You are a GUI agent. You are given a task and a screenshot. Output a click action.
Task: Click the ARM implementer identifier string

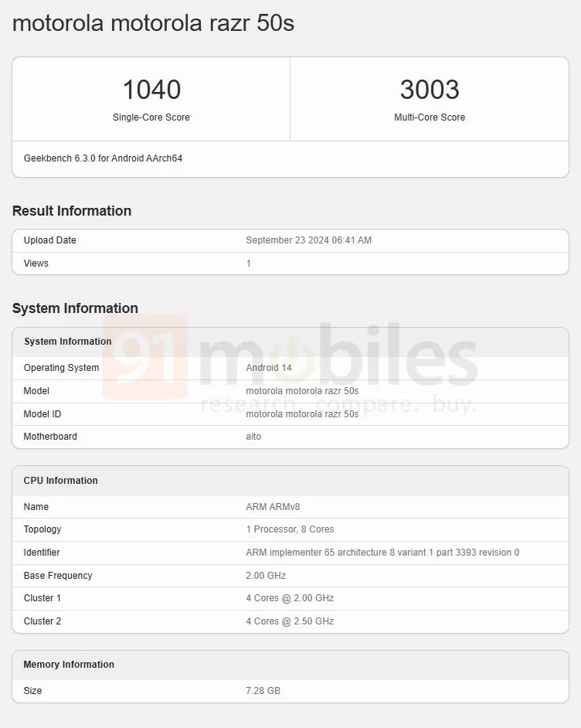(x=382, y=553)
